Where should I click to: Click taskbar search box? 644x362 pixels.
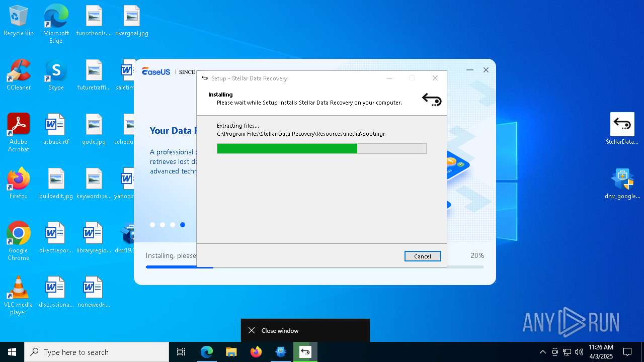97,352
